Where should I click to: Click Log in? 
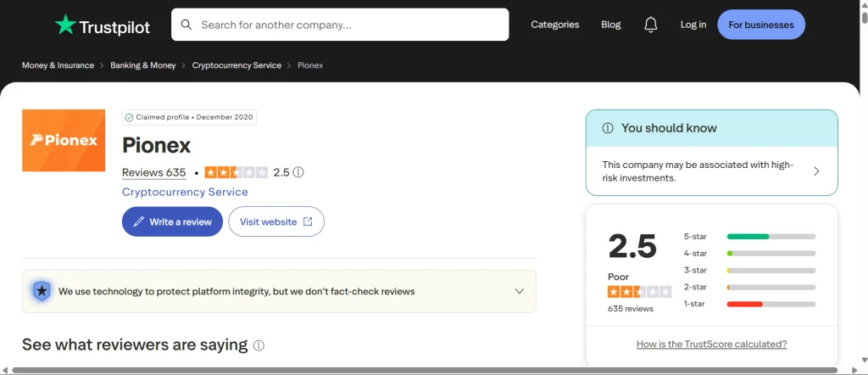(693, 25)
